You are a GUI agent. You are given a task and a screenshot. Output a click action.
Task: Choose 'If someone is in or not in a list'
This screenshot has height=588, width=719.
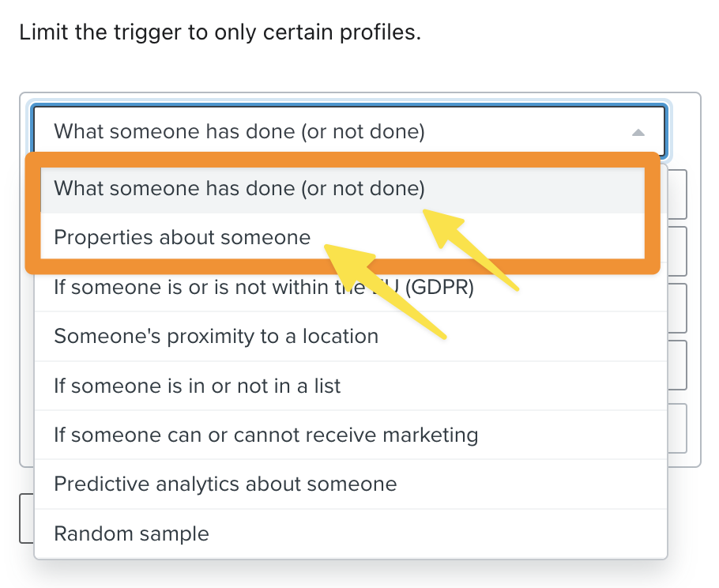(x=197, y=386)
